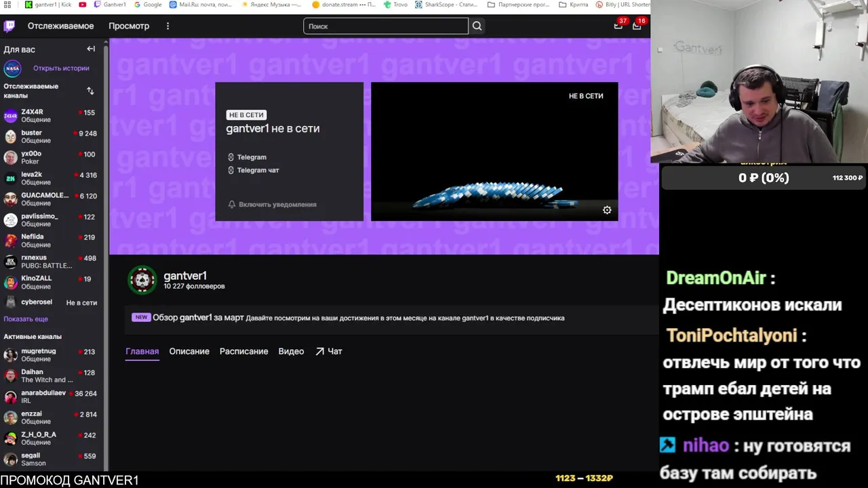Open the YouTube bookmark icon
Screen dimensions: 868x488
point(83,5)
